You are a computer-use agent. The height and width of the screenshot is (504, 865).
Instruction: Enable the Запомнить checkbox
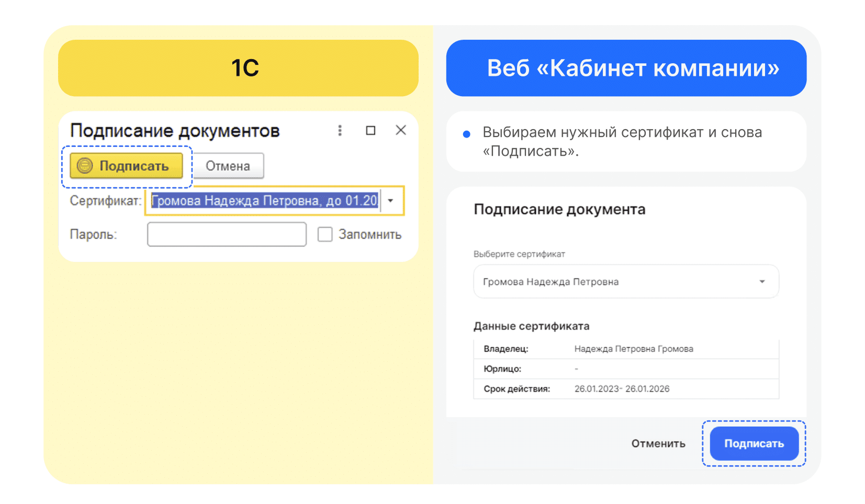pos(325,234)
